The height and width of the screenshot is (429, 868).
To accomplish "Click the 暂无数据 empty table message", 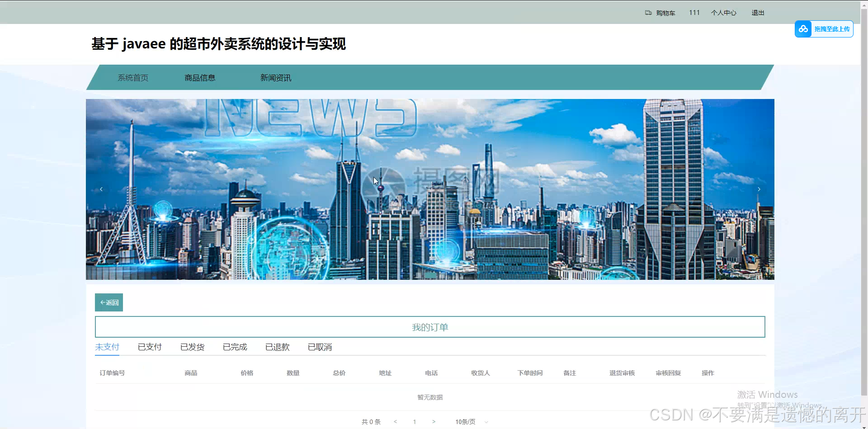I will click(x=430, y=397).
